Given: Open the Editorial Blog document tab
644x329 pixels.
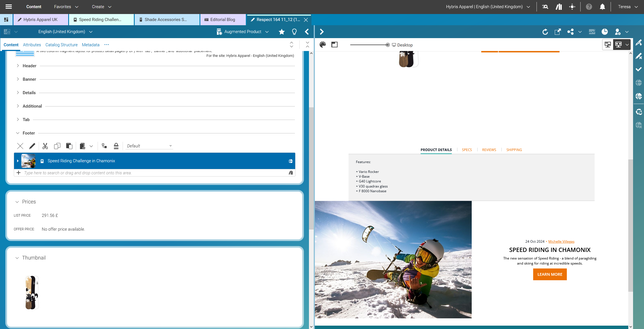Looking at the screenshot, I should click(223, 20).
